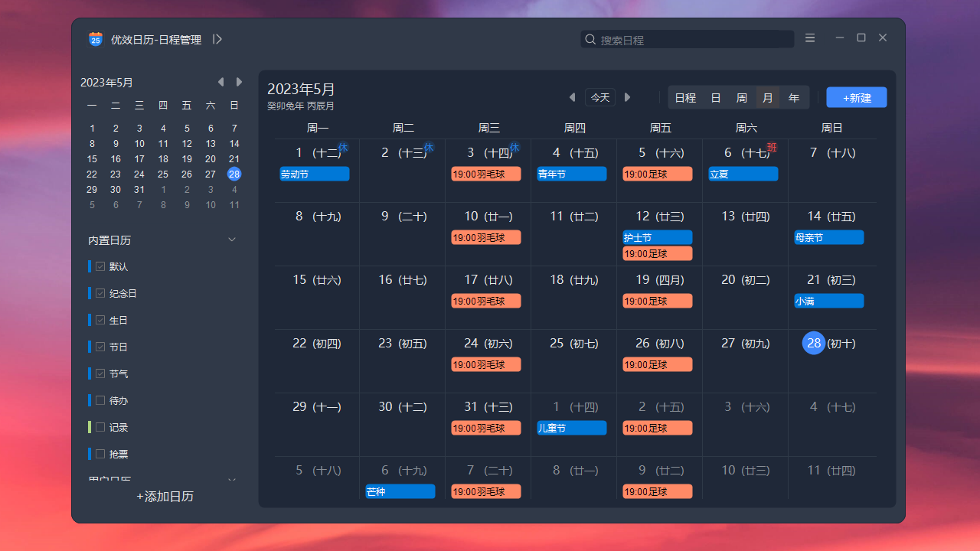Collapse the 内置日历 section

[x=232, y=240]
